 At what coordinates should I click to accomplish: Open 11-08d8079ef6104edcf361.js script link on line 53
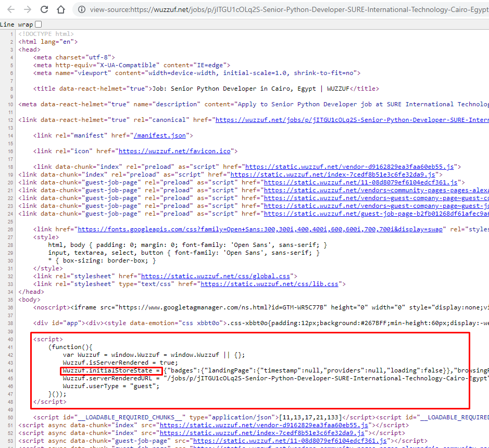coord(290,441)
